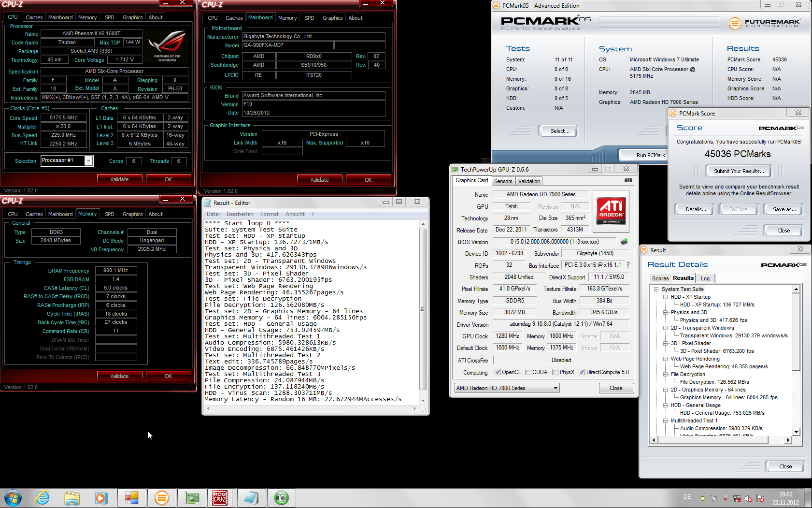Toggle the PhysX checkbox in GPU-Z
Image resolution: width=812 pixels, height=508 pixels.
tap(555, 372)
